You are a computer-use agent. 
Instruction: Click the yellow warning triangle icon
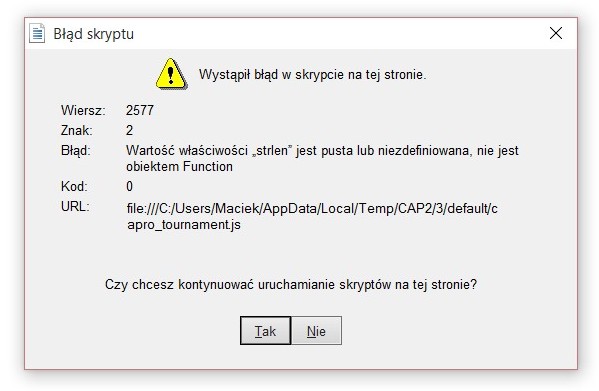[x=171, y=74]
